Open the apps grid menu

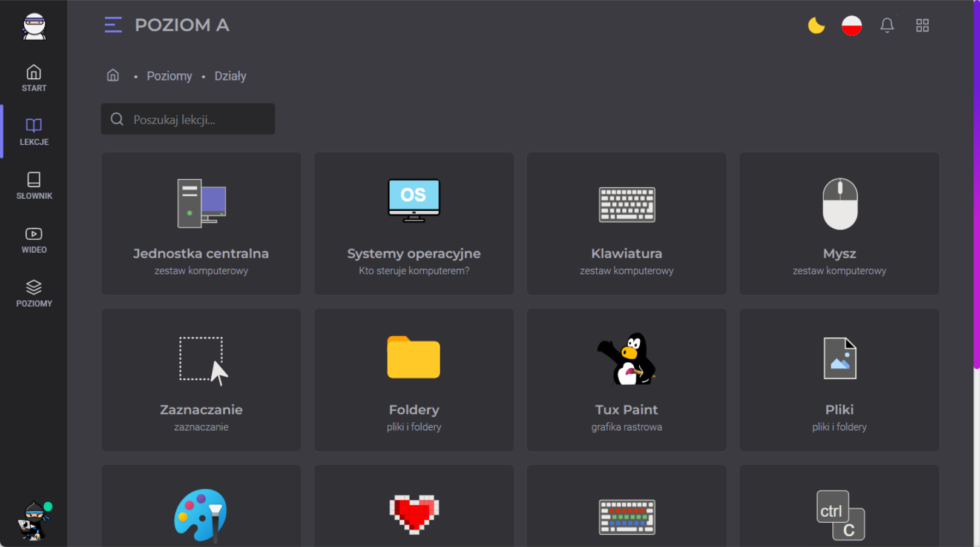922,25
